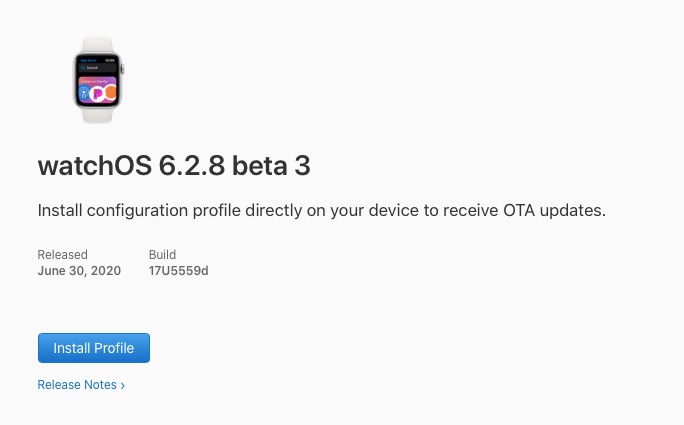Click the App Store title on watch screen
The image size is (684, 425).
pyautogui.click(x=85, y=61)
